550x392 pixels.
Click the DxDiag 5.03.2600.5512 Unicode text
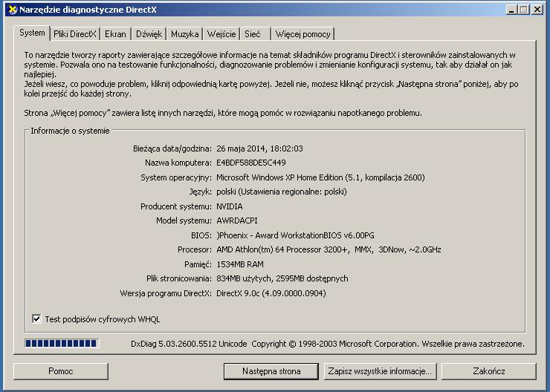click(x=189, y=344)
